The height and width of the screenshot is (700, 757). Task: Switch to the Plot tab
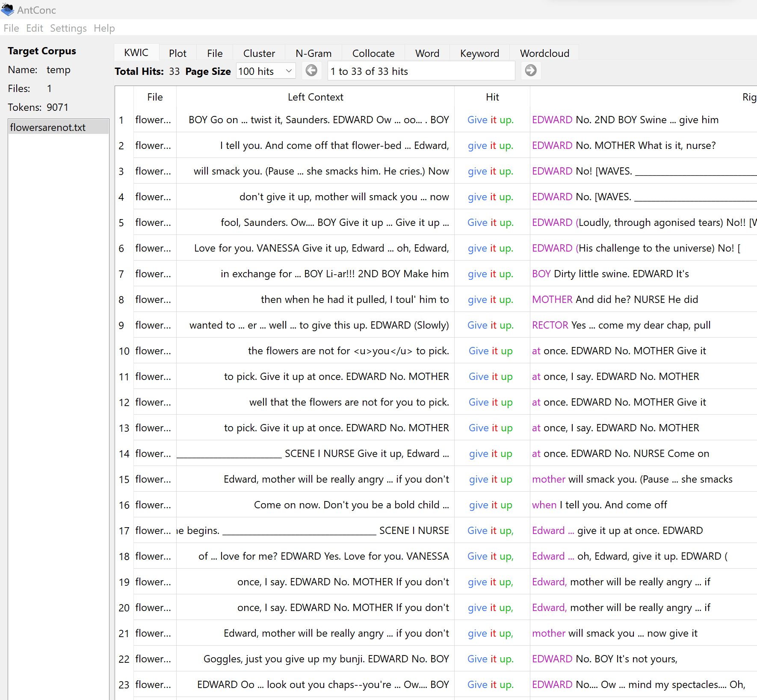tap(177, 53)
